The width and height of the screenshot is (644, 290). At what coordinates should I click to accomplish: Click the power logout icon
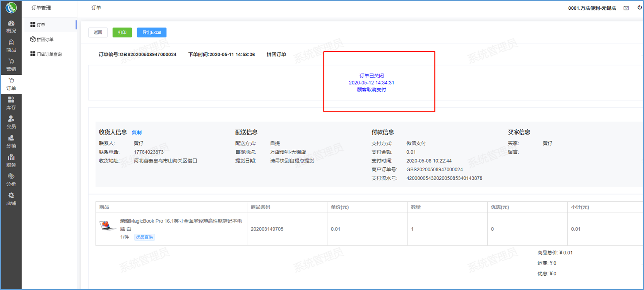(639, 7)
